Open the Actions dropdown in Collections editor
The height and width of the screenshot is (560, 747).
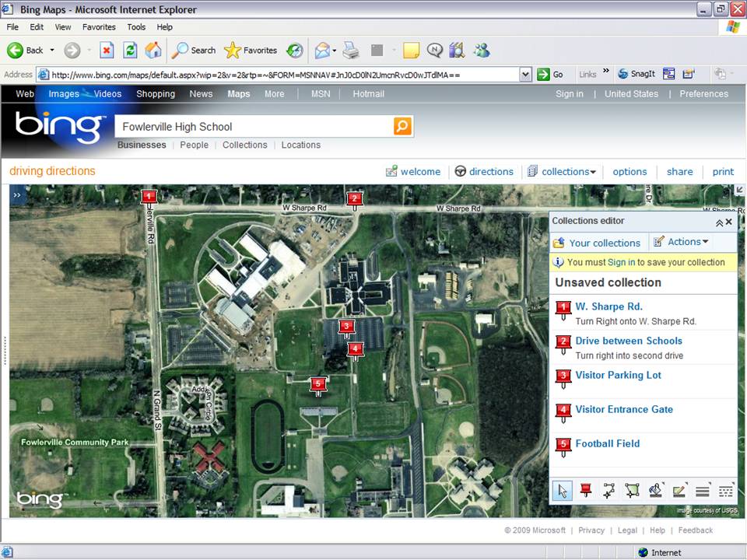coord(681,242)
